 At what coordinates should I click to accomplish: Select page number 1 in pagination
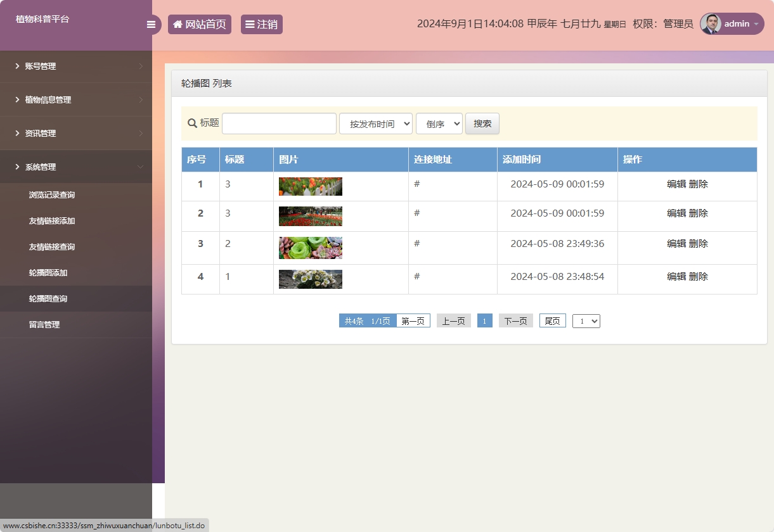484,321
